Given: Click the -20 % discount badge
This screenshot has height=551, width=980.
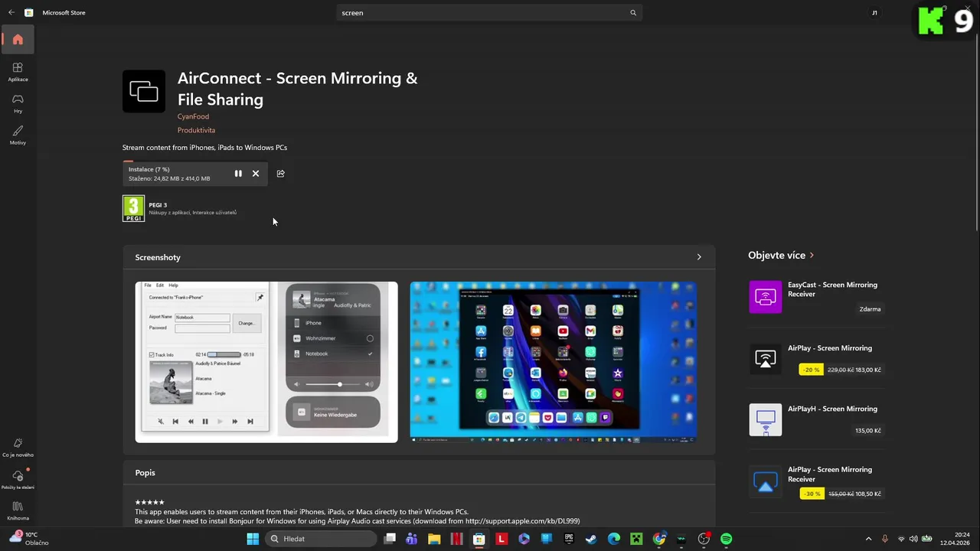Looking at the screenshot, I should 812,370.
